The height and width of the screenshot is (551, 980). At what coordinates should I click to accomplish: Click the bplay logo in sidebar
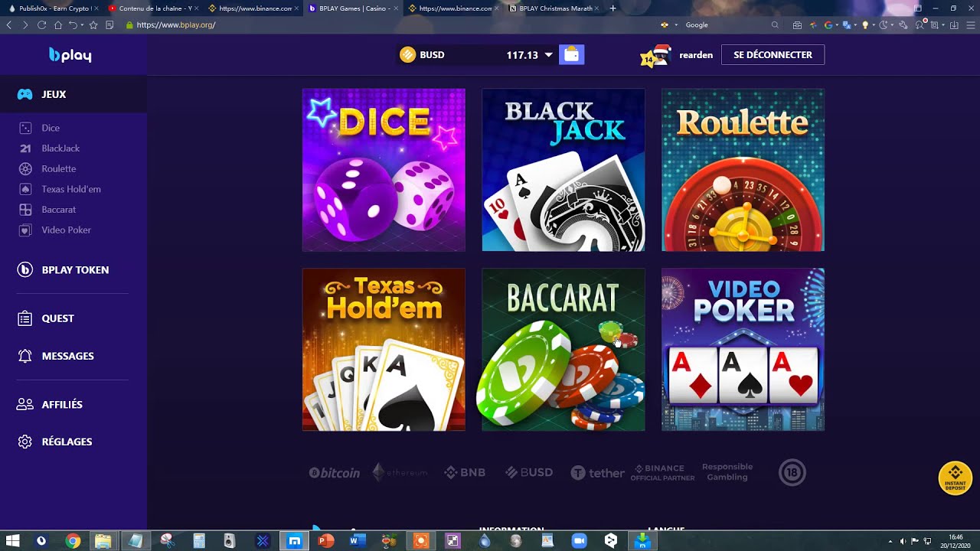[70, 55]
